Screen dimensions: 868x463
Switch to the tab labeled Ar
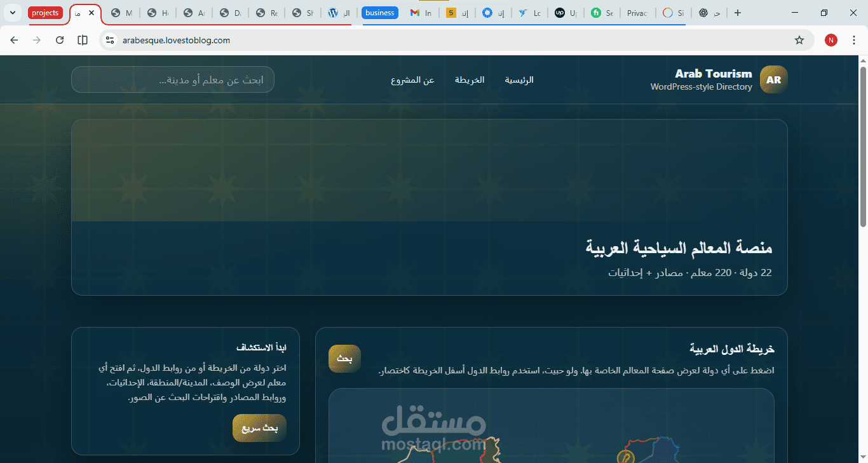(194, 13)
